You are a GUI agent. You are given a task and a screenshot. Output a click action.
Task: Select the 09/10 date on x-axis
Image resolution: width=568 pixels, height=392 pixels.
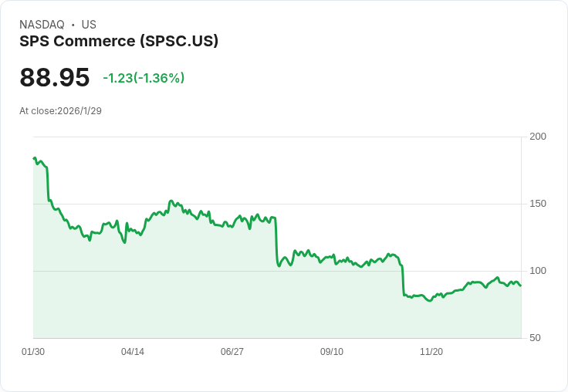click(332, 352)
